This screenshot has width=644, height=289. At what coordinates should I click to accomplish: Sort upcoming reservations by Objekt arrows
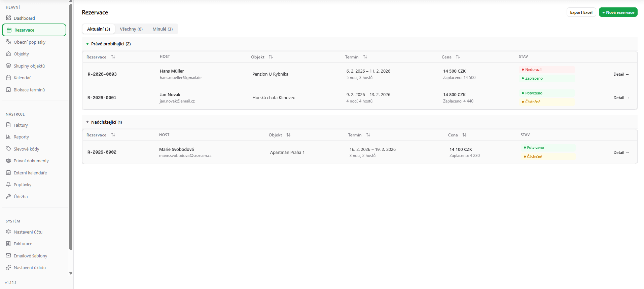tap(288, 135)
